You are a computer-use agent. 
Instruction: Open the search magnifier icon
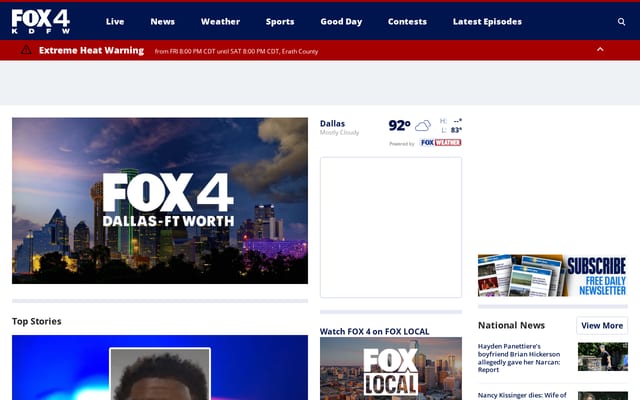pyautogui.click(x=621, y=22)
